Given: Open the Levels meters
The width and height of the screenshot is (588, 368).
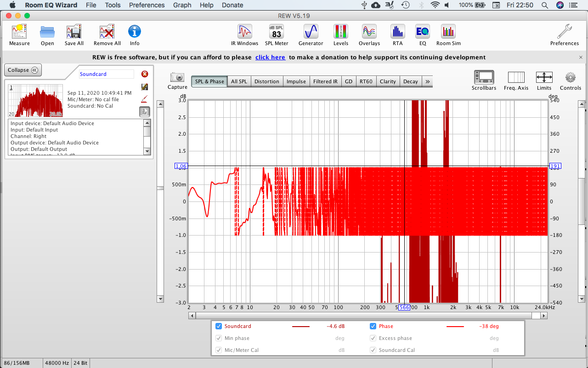Looking at the screenshot, I should coord(341,35).
